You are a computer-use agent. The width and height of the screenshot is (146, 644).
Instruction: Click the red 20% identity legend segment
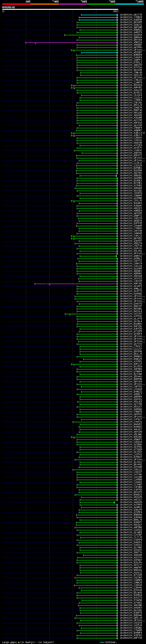coord(16,4)
